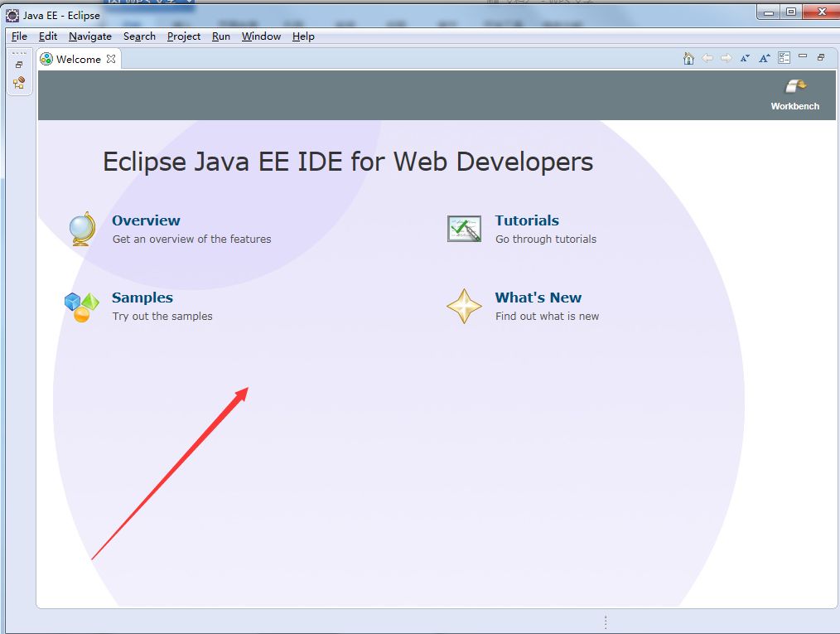Image resolution: width=840 pixels, height=634 pixels.
Task: Open the customize page icon
Action: [784, 58]
